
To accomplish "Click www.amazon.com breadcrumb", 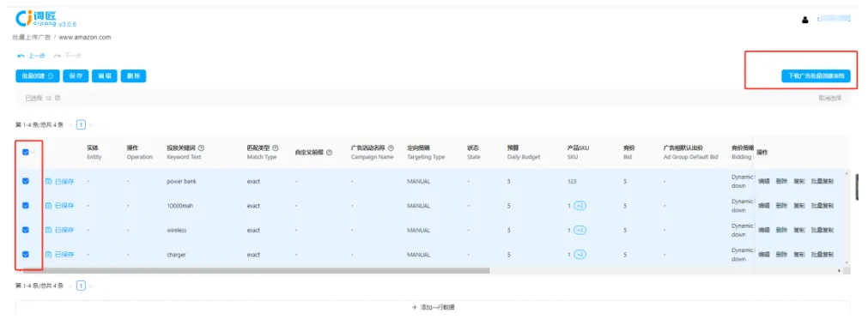I will [85, 37].
